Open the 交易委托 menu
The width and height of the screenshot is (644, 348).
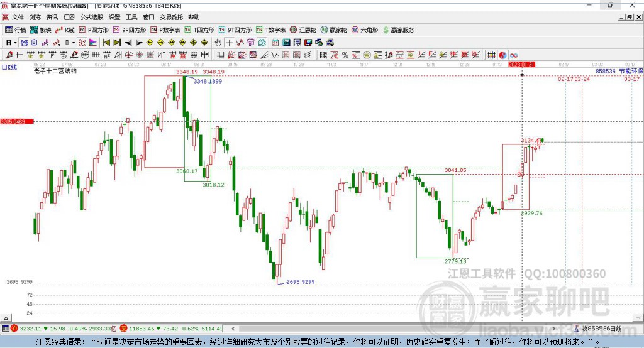(x=171, y=17)
